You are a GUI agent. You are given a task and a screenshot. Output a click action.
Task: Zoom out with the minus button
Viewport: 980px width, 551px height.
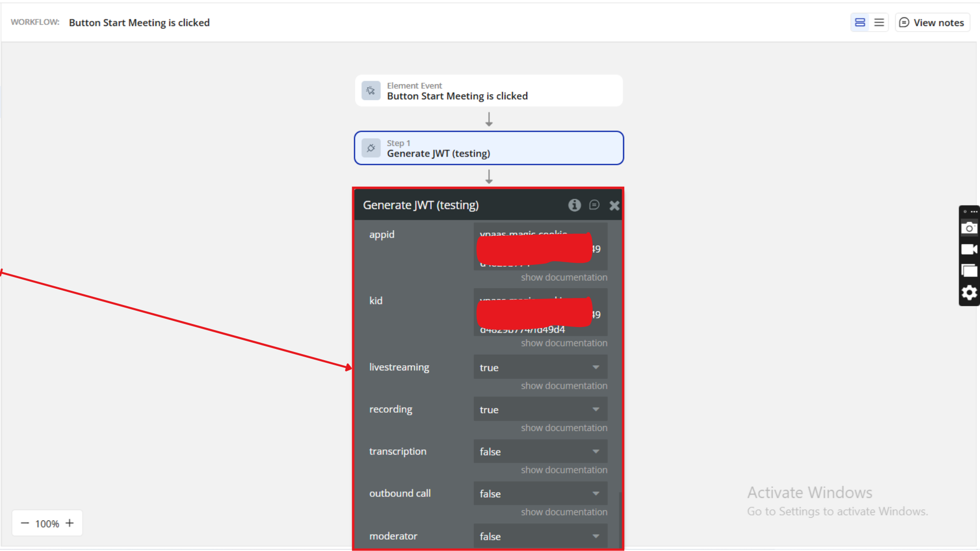pos(24,523)
